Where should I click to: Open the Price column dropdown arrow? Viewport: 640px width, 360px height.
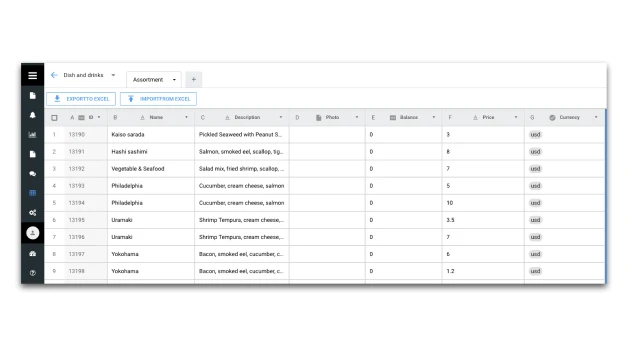[516, 118]
